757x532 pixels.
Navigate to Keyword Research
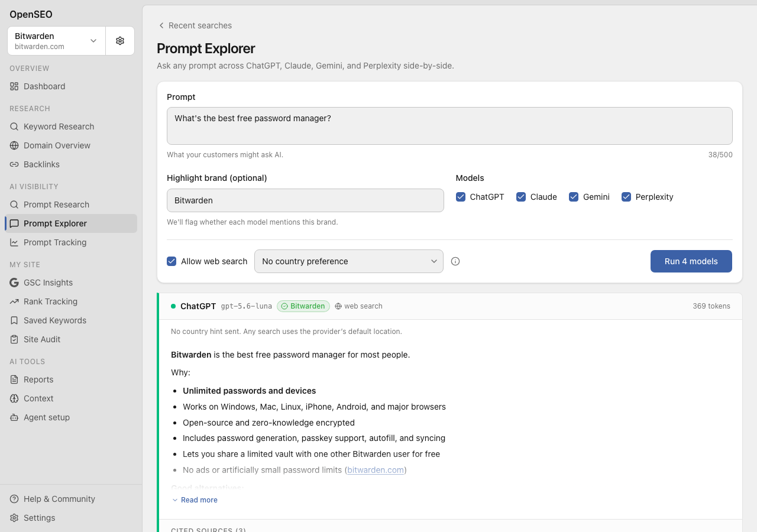tap(71, 126)
